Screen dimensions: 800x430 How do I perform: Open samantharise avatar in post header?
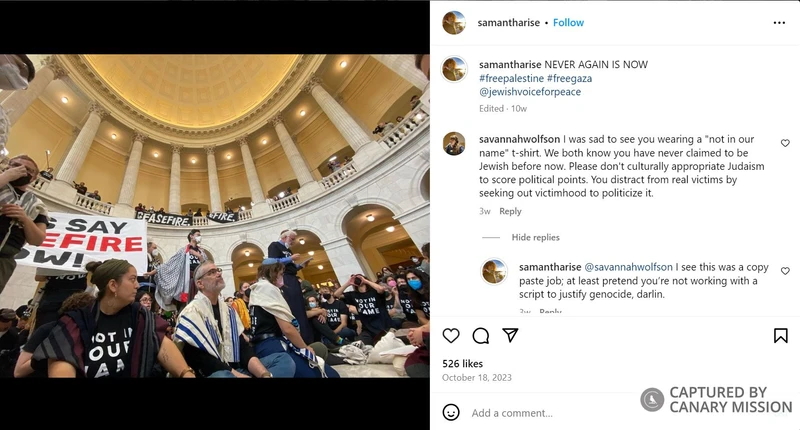(x=454, y=22)
